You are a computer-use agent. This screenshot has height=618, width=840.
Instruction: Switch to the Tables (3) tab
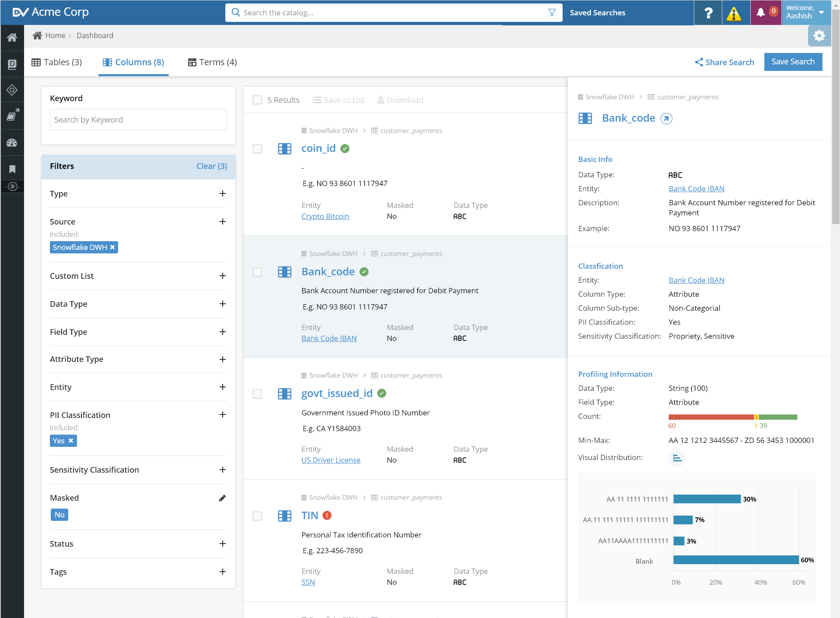click(x=57, y=62)
